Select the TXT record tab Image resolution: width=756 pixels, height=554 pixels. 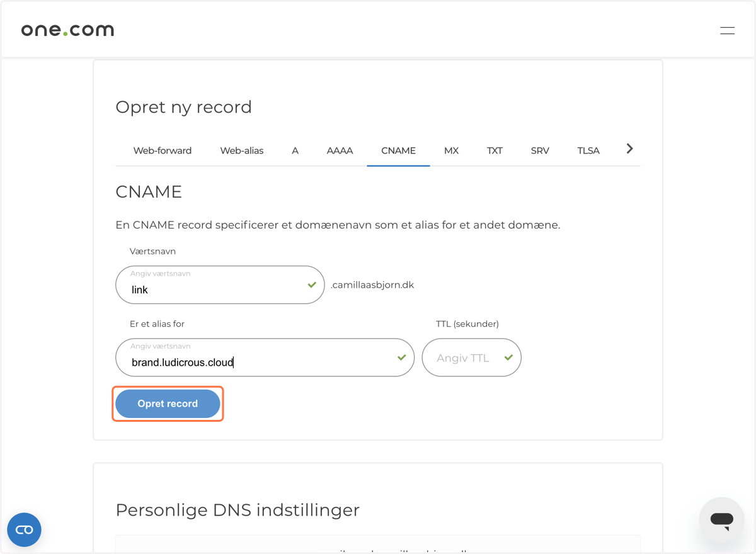coord(495,150)
